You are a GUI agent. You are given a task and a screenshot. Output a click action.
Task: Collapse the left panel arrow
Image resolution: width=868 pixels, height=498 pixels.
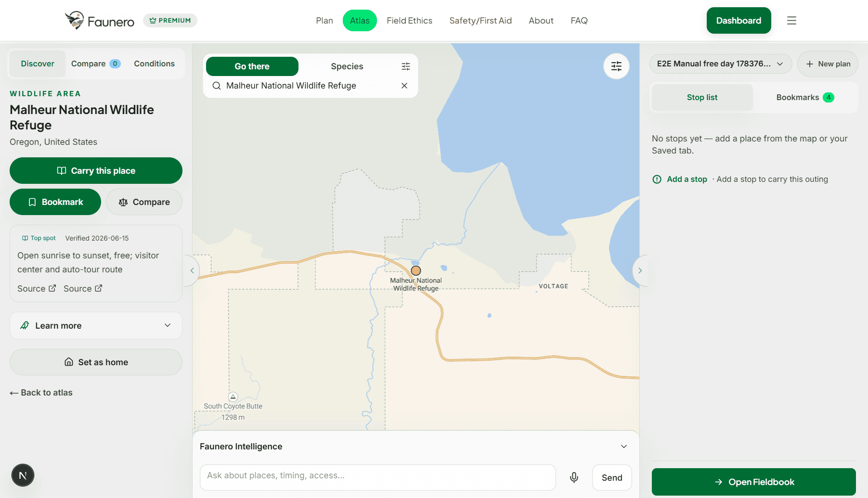(x=192, y=270)
